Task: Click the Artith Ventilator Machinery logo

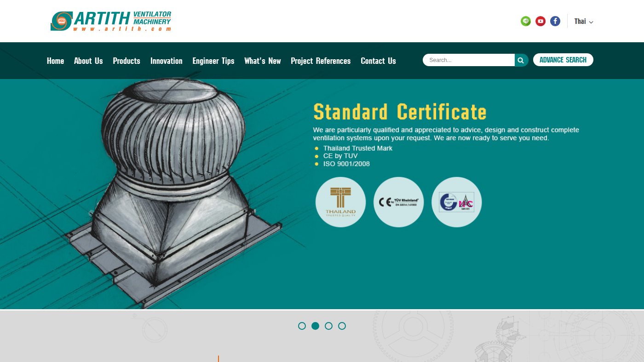Action: pos(111,21)
